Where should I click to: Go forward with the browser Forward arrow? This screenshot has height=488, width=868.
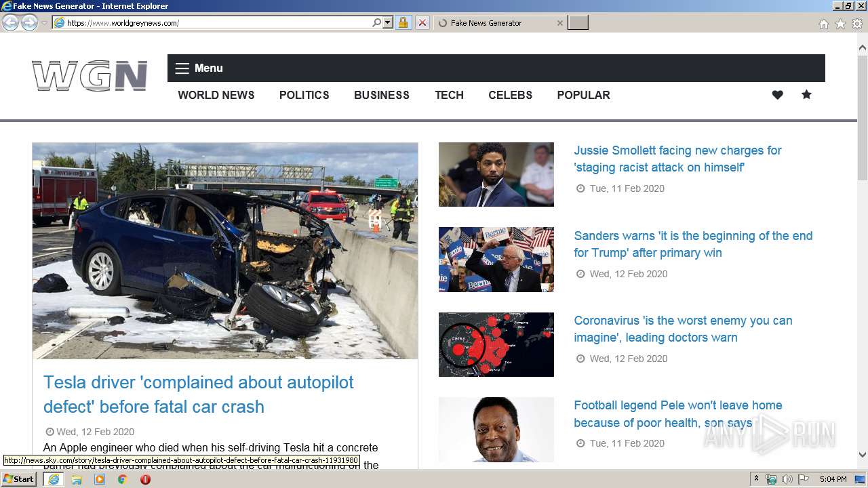pos(29,22)
